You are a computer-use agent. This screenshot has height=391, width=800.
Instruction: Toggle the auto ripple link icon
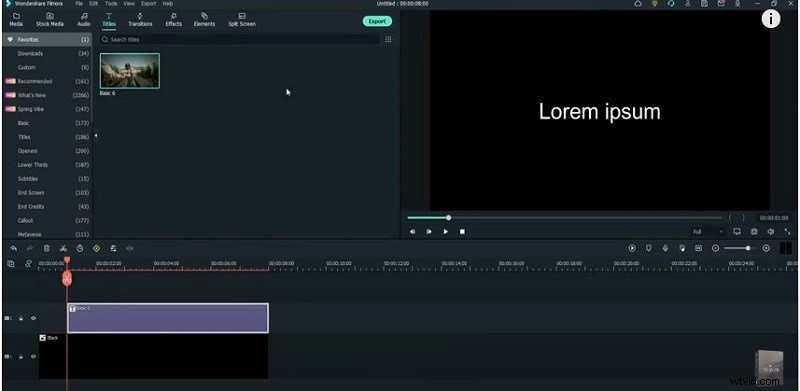tap(29, 264)
